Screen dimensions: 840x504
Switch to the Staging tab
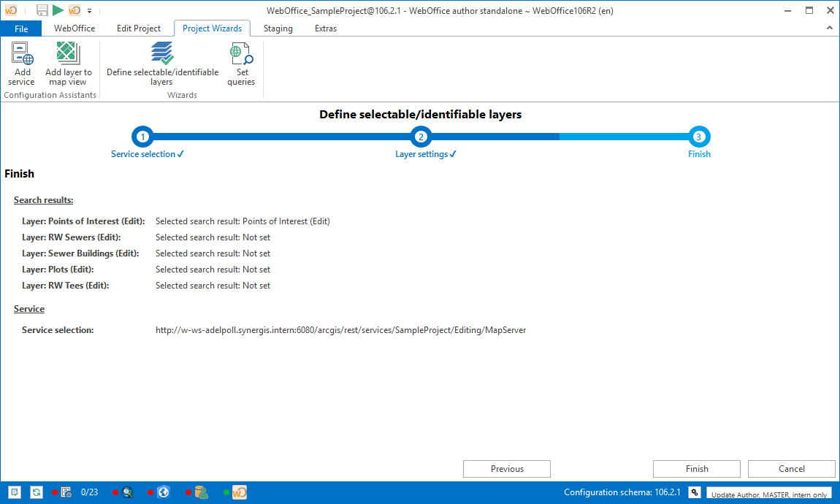278,28
